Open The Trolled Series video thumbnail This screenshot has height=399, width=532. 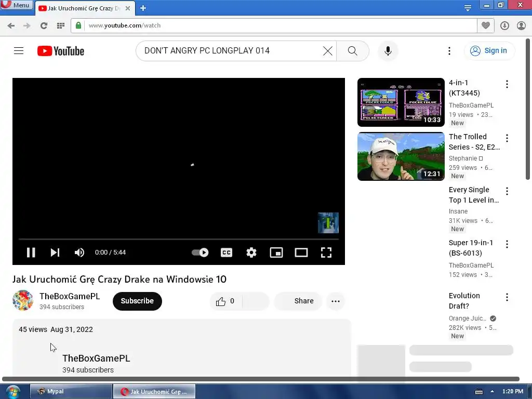[401, 156]
